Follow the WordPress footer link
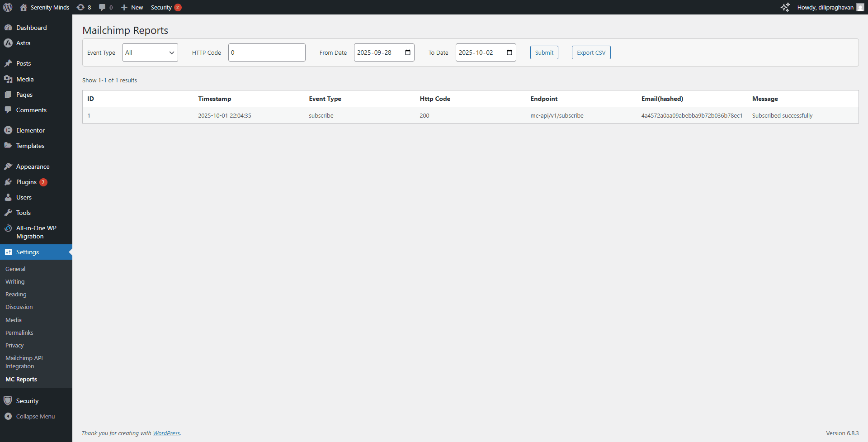 click(166, 433)
